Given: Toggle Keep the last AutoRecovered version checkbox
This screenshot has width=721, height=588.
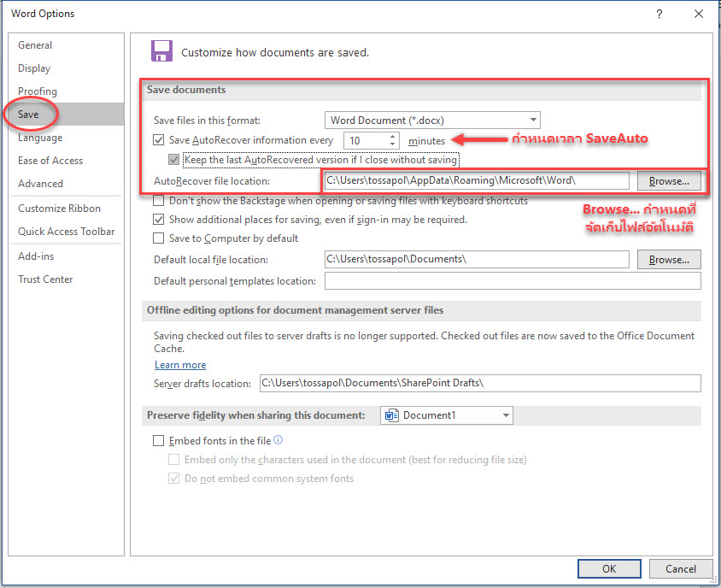Looking at the screenshot, I should pos(173,160).
